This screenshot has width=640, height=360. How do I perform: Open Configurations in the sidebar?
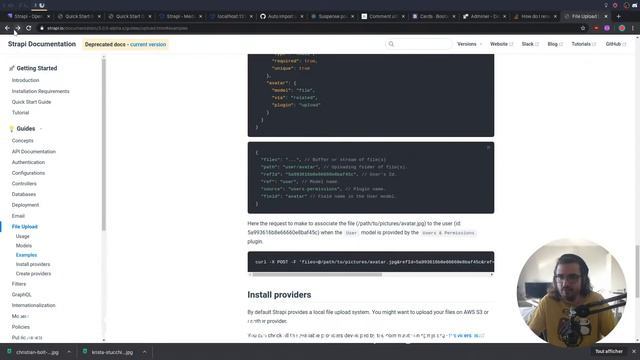[28, 173]
